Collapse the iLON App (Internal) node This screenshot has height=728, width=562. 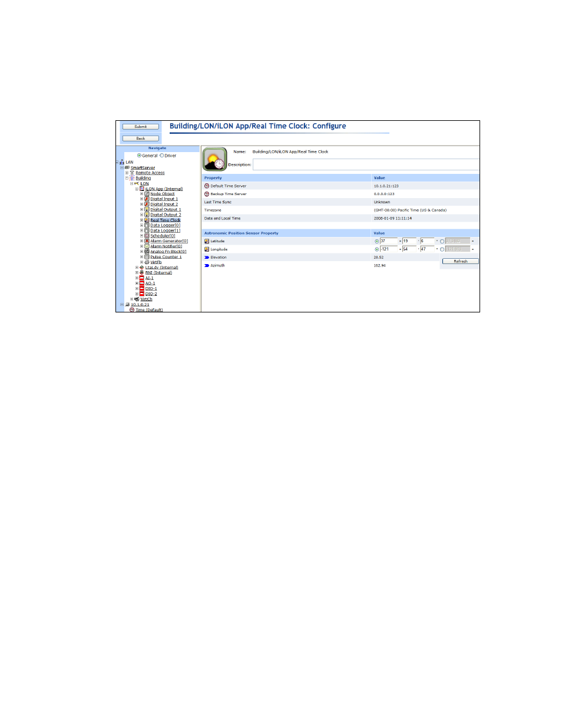(137, 189)
